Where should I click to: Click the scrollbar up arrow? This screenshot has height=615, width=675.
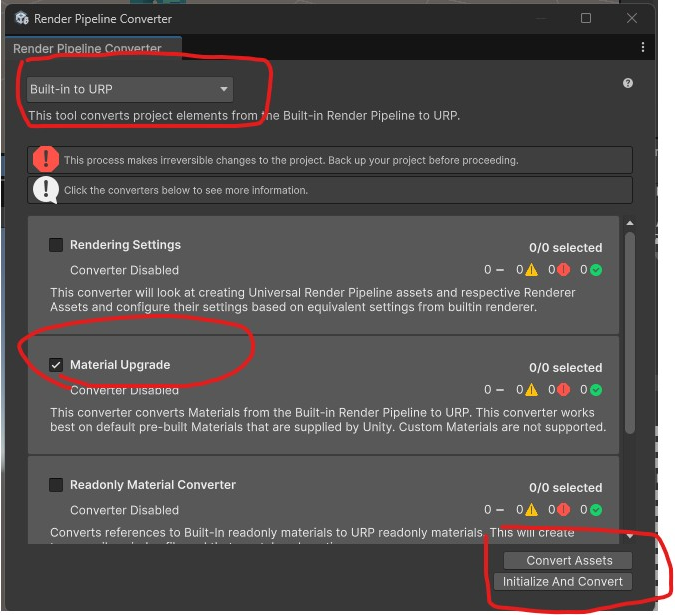630,223
